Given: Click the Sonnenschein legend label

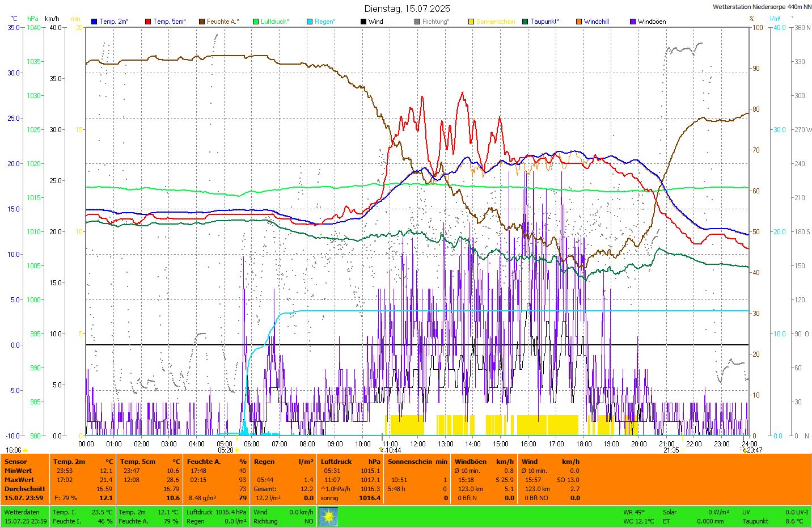Looking at the screenshot, I should (495, 22).
